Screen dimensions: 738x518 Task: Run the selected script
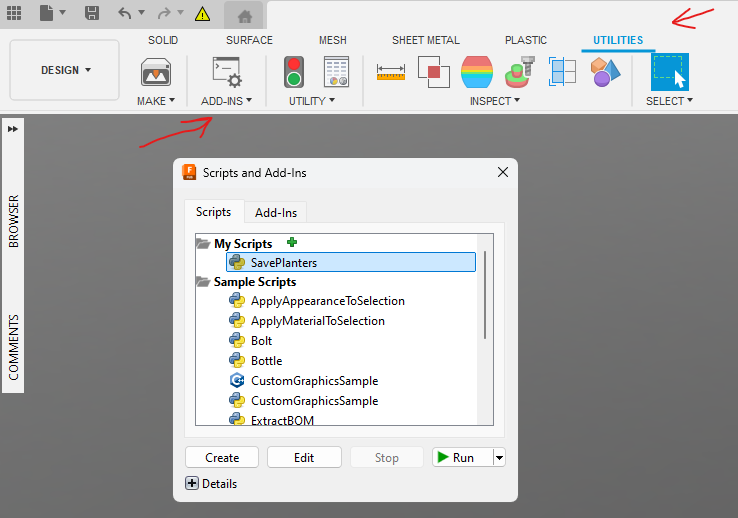click(x=463, y=457)
